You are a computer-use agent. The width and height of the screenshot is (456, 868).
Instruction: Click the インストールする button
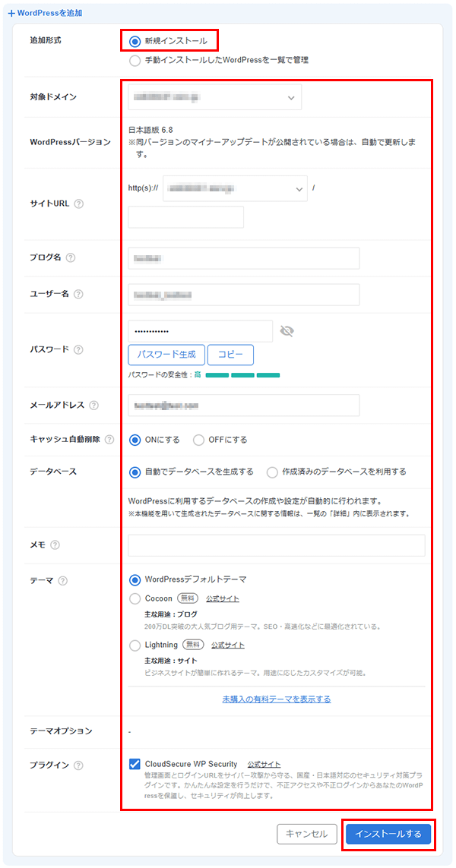tap(388, 834)
